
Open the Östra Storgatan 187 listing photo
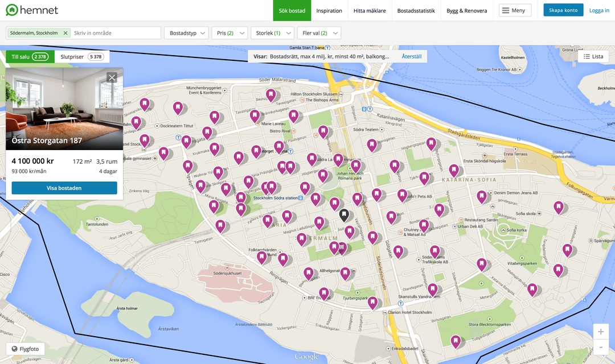click(x=64, y=109)
